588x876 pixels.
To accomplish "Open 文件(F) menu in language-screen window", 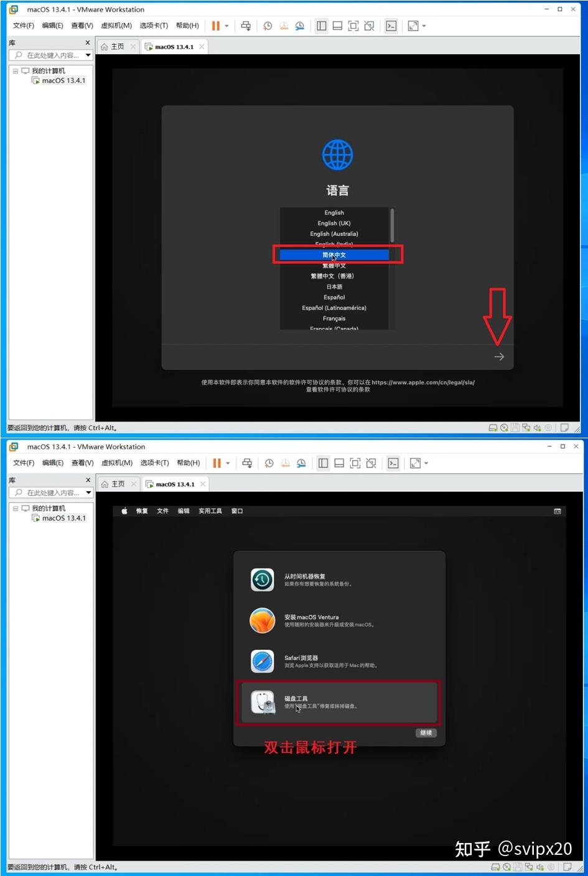I will click(24, 26).
